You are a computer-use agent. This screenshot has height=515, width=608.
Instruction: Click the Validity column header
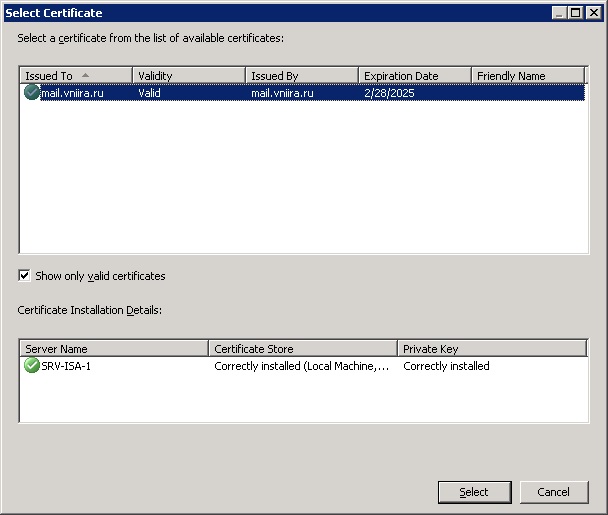(188, 76)
